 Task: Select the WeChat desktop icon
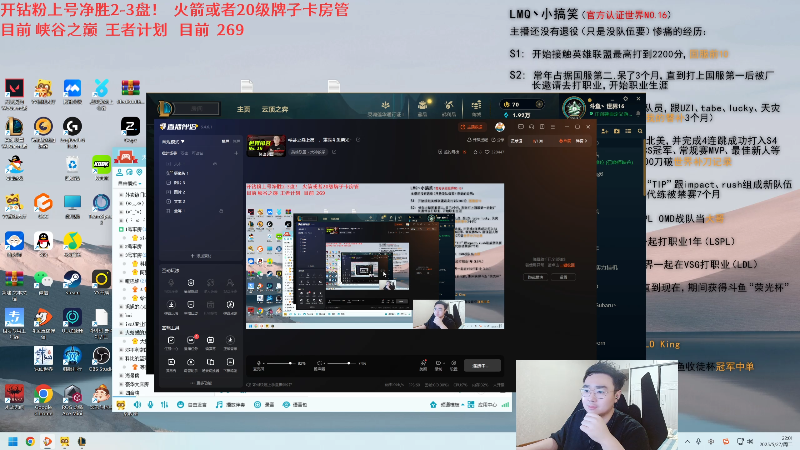[43, 279]
